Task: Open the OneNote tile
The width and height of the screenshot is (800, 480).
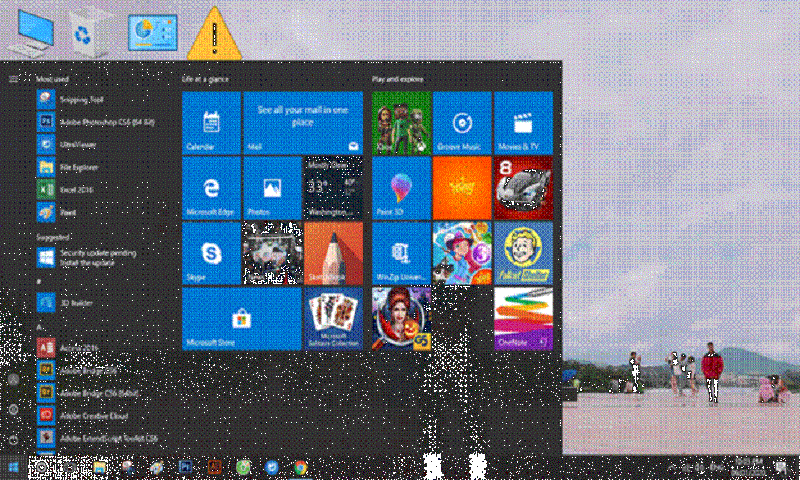Action: pos(523,319)
